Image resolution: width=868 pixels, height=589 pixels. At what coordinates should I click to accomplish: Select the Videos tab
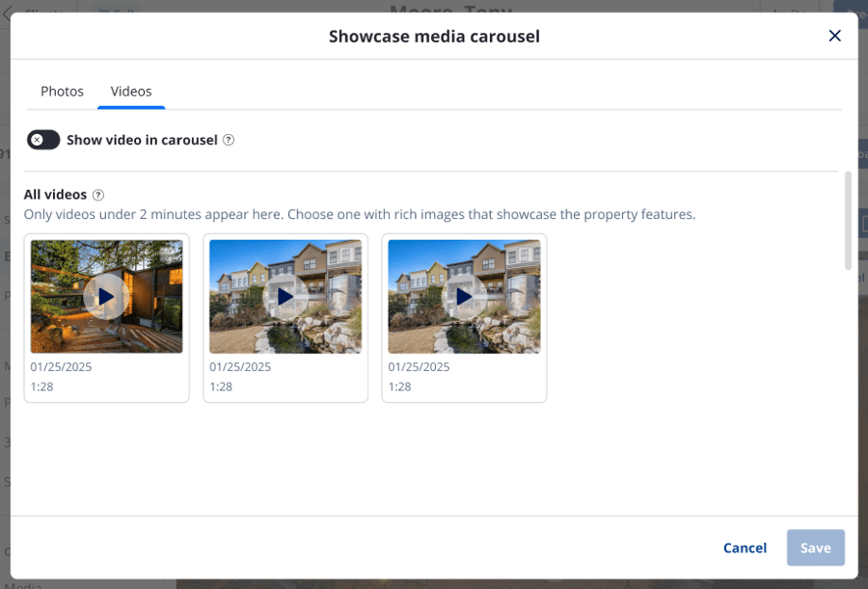[x=131, y=92]
